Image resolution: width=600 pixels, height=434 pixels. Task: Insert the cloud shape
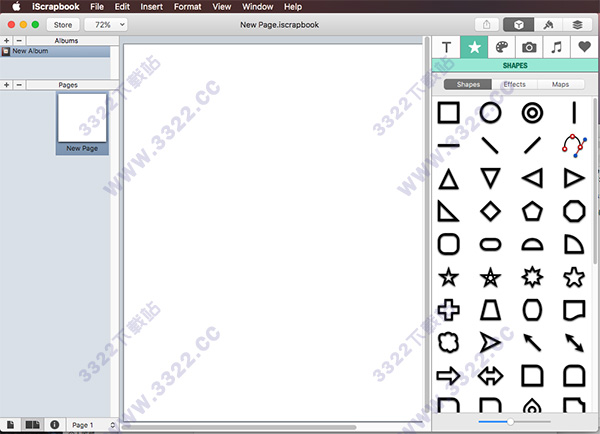click(448, 343)
